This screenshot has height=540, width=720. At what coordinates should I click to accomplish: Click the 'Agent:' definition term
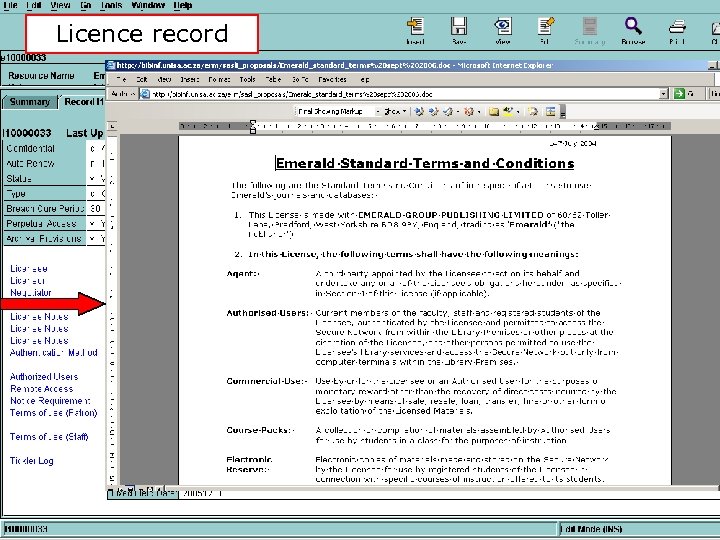click(242, 273)
